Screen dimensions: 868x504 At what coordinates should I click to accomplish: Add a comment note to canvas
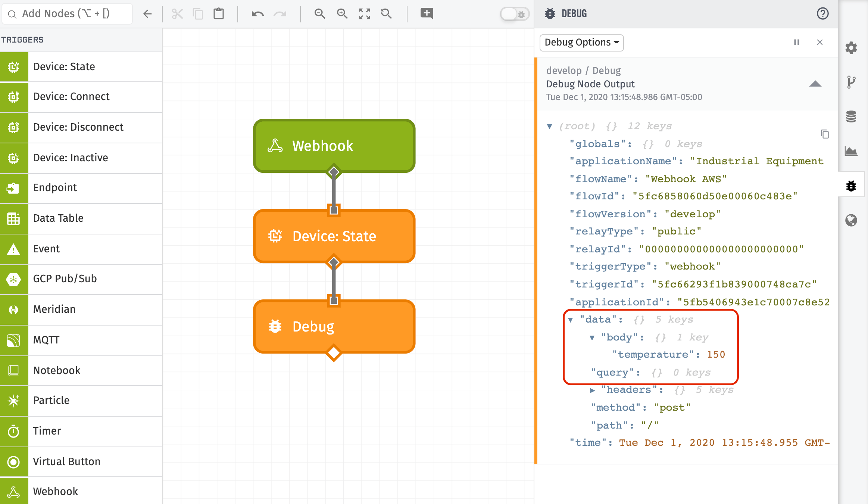427,13
